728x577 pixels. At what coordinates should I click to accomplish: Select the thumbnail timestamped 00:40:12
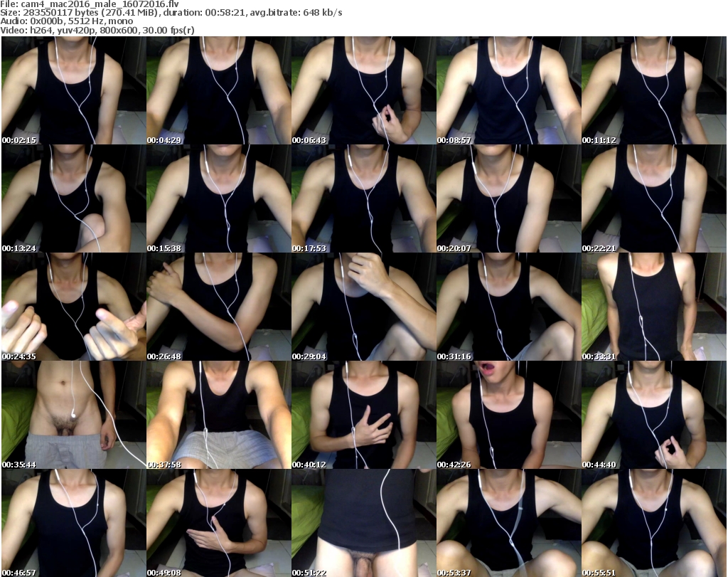363,415
